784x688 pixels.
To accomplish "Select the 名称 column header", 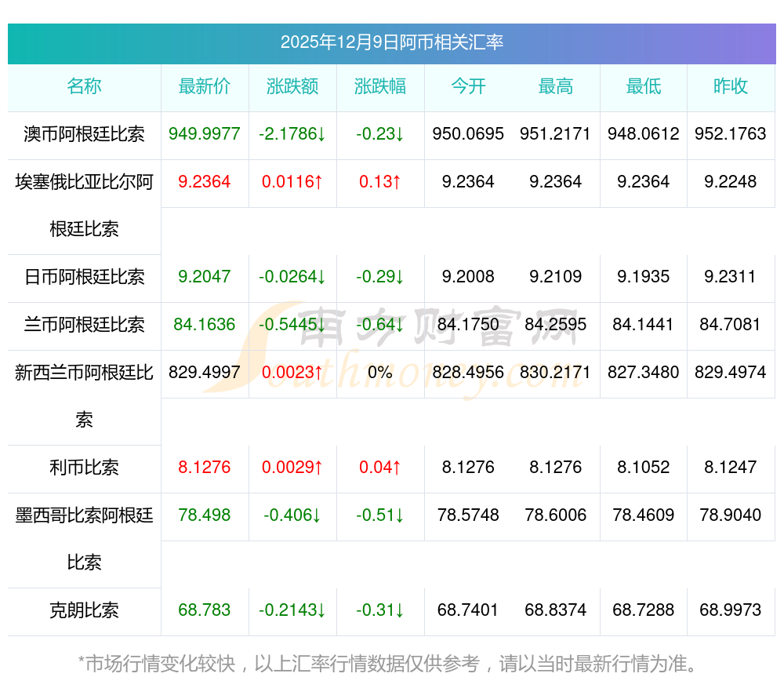I will coord(84,86).
